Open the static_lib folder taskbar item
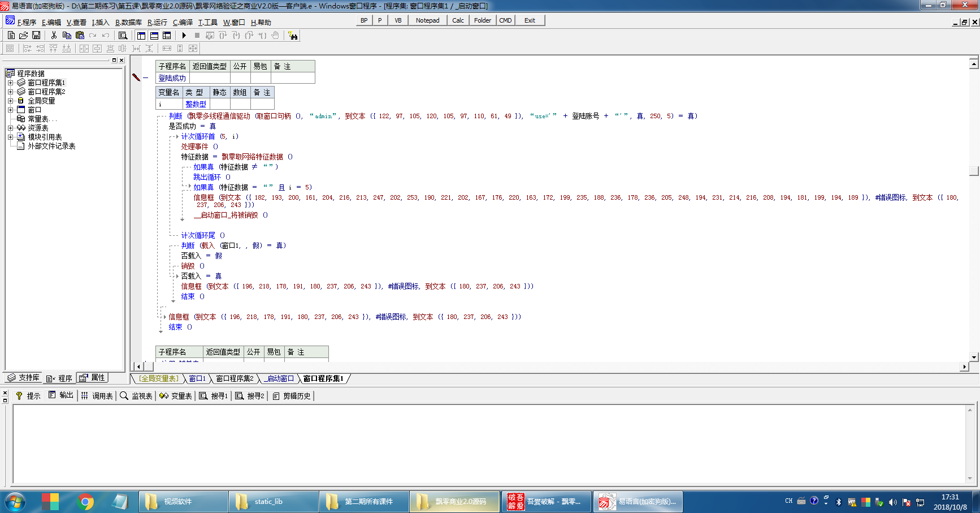The width and height of the screenshot is (980, 513). coord(274,502)
